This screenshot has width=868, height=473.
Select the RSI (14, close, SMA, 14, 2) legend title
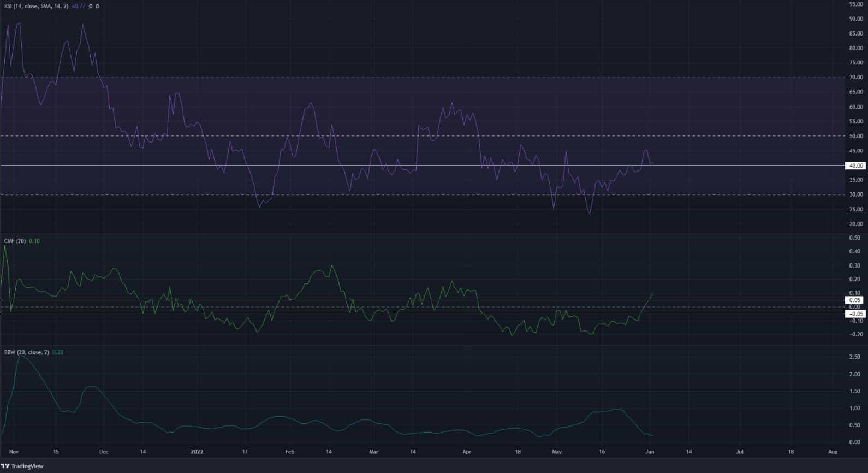[x=37, y=6]
